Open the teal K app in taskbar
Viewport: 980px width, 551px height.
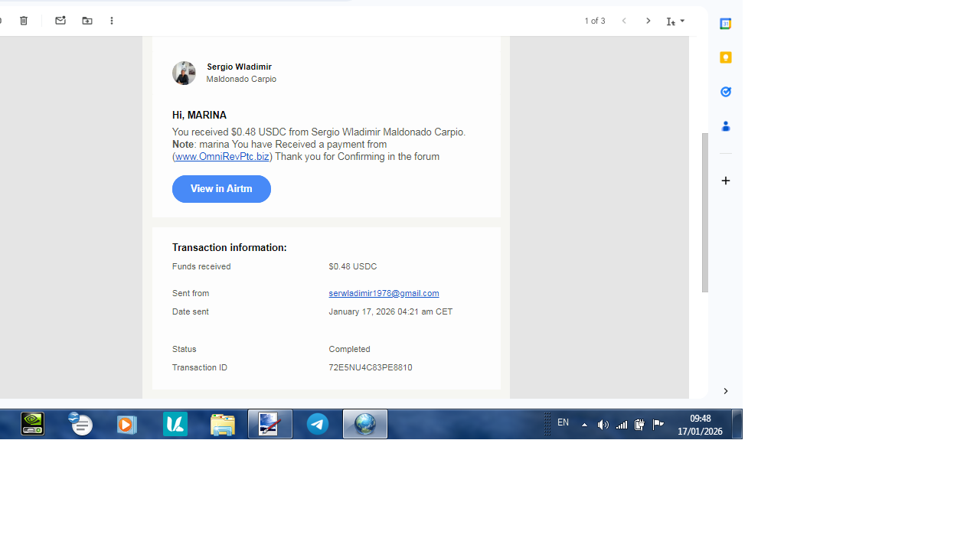click(x=175, y=424)
